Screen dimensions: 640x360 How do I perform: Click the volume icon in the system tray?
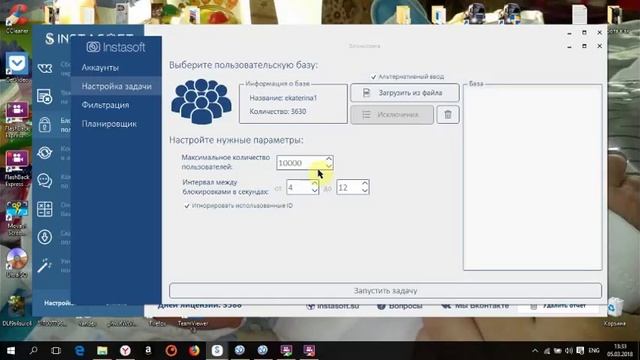point(569,351)
